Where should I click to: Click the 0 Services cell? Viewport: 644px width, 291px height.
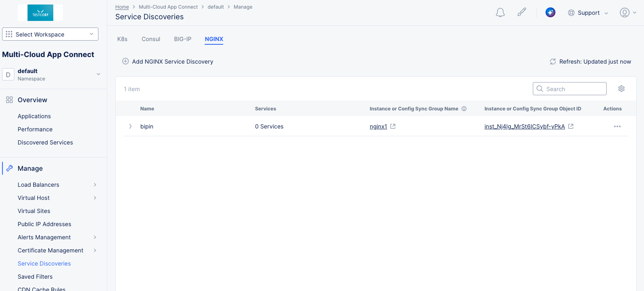[269, 126]
